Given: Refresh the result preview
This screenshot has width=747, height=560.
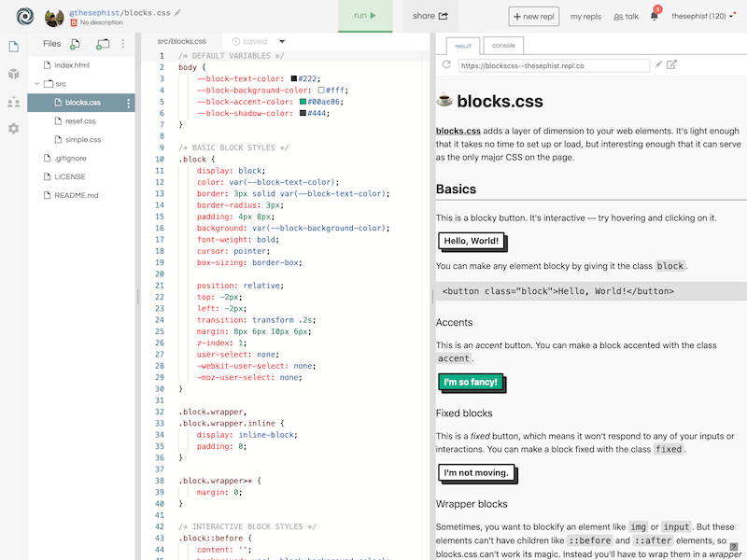Looking at the screenshot, I should click(446, 64).
